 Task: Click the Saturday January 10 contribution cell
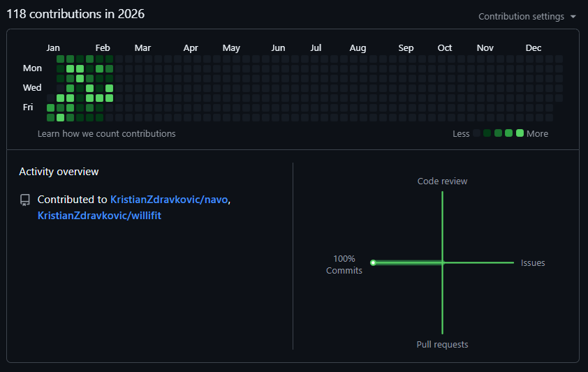[x=60, y=117]
